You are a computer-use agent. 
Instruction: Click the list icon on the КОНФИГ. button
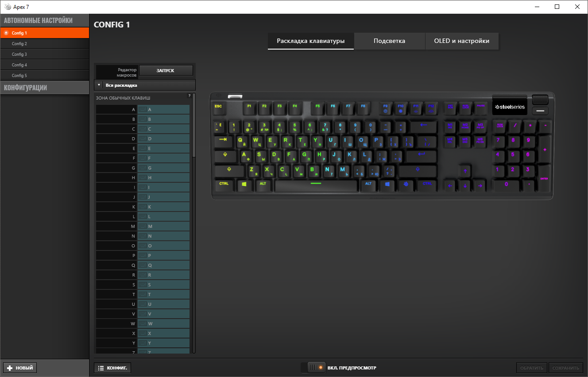(x=100, y=368)
